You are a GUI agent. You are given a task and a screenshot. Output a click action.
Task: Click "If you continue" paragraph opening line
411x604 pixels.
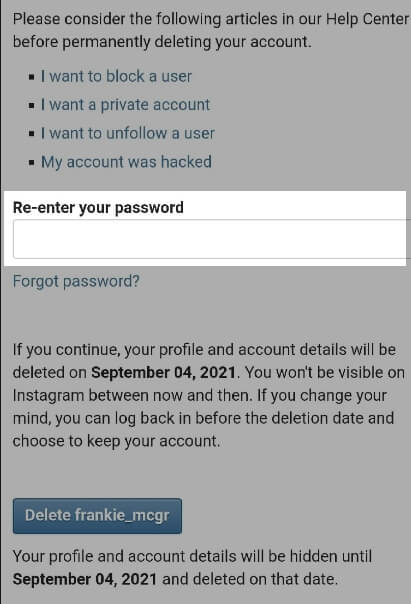(204, 350)
